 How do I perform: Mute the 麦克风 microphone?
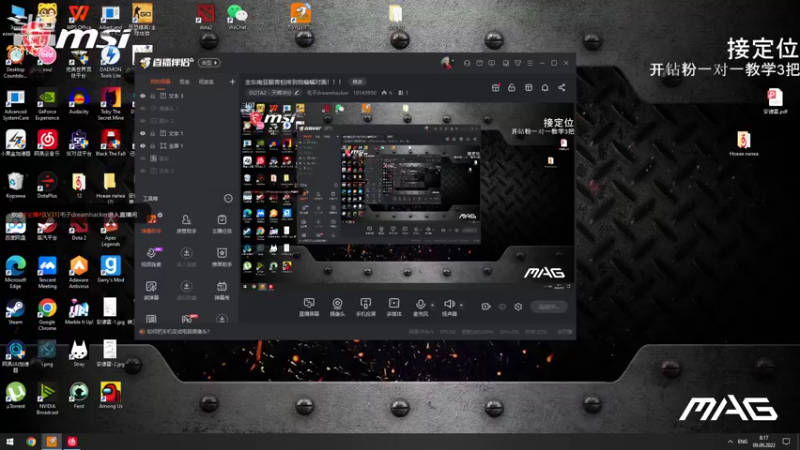click(420, 307)
